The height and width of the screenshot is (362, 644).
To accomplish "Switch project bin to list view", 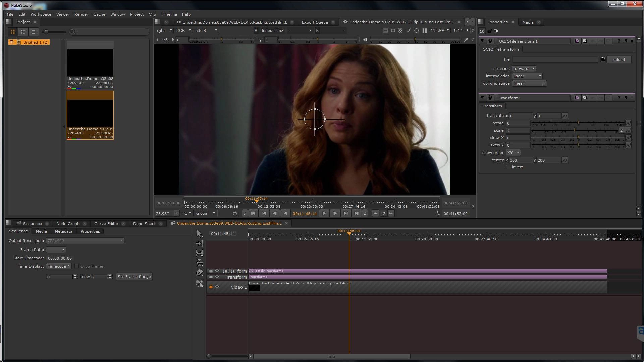I will coord(33,32).
